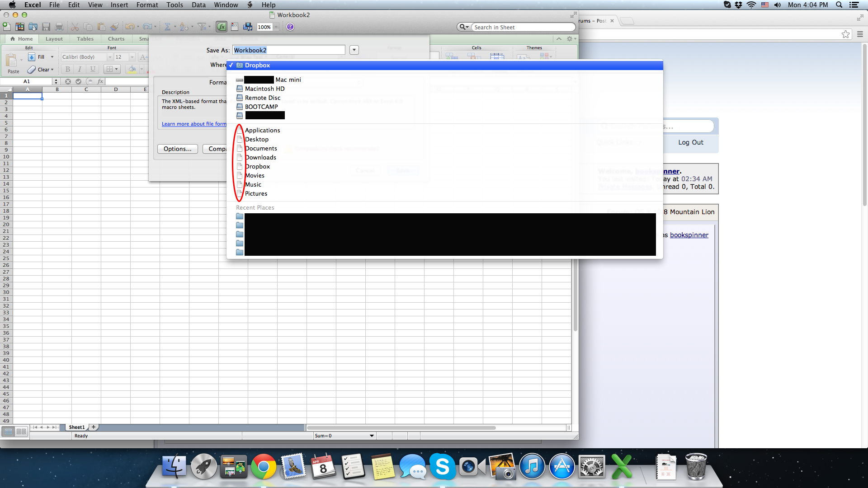Open the Fill options dropdown arrow
The image size is (868, 488).
tap(52, 57)
